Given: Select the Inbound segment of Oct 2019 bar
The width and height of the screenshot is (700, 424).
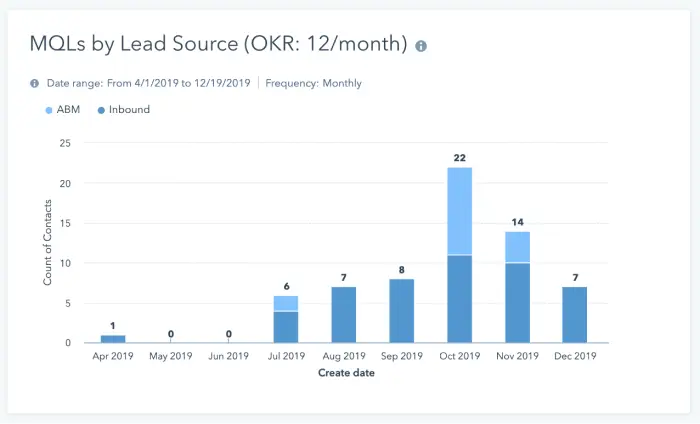Looking at the screenshot, I should click(459, 299).
